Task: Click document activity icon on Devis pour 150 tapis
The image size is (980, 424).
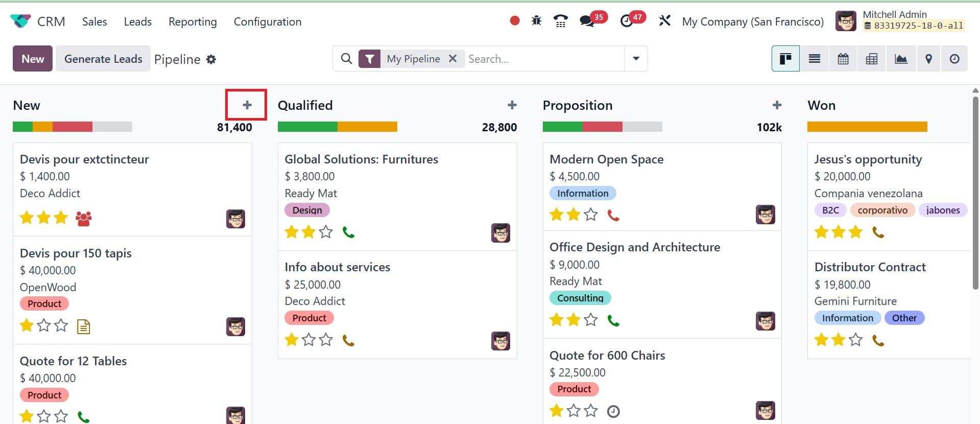Action: (83, 326)
